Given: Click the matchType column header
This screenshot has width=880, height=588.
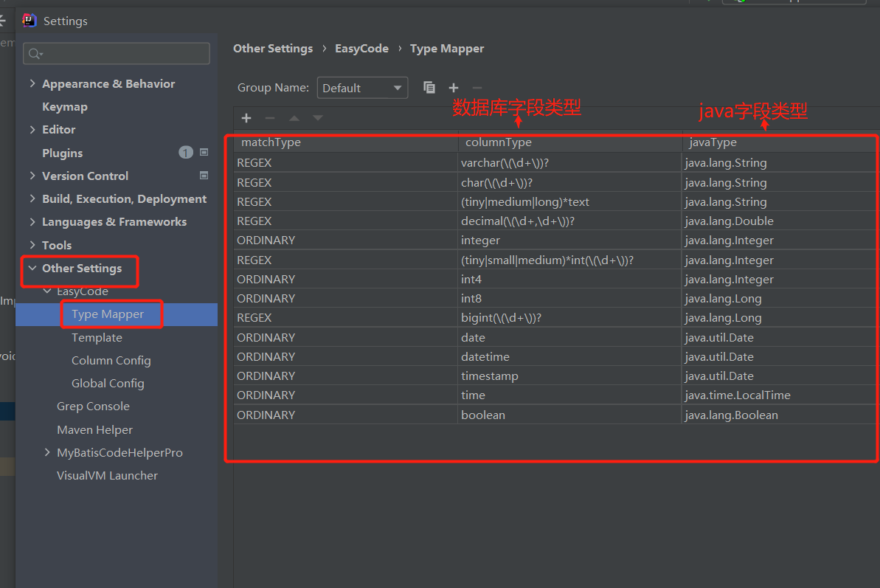Looking at the screenshot, I should tap(346, 142).
